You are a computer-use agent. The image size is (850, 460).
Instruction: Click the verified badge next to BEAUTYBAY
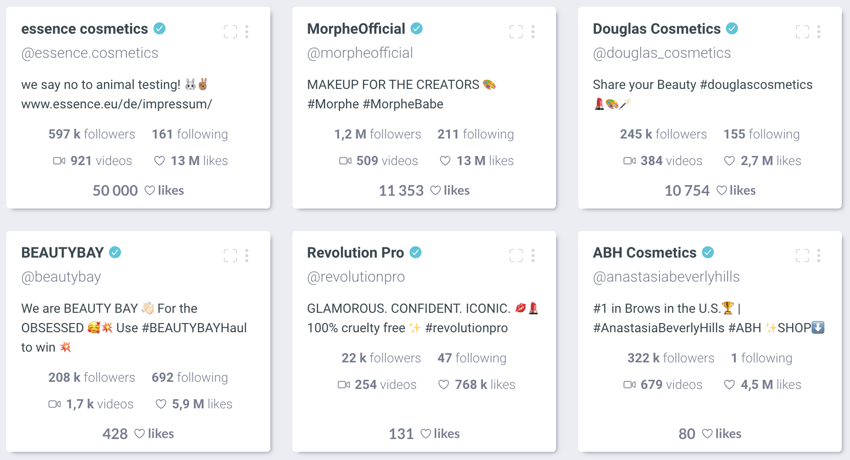click(x=115, y=252)
